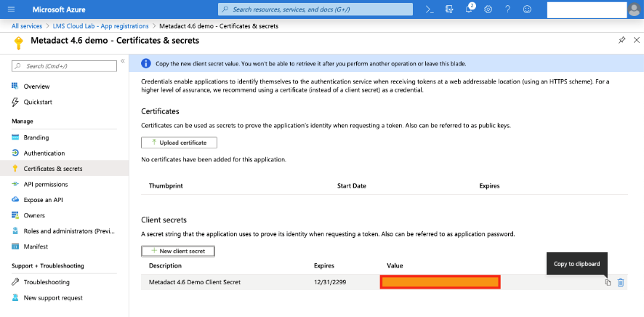Launch Cloud Shell from top bar

tap(430, 9)
